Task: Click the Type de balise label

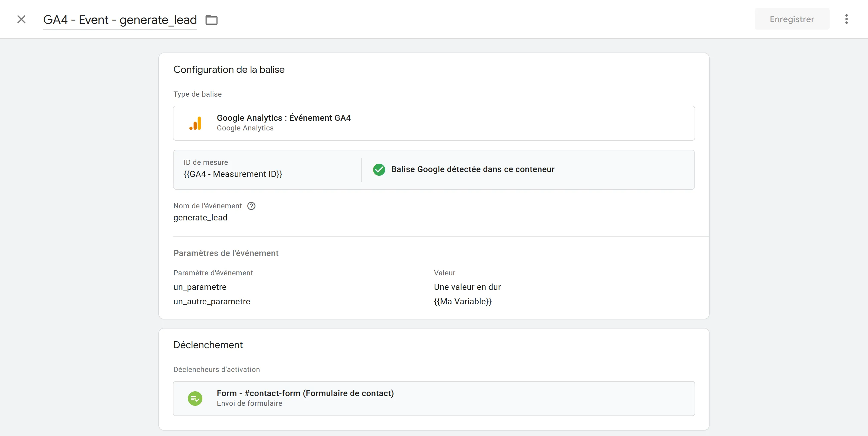Action: [x=198, y=94]
